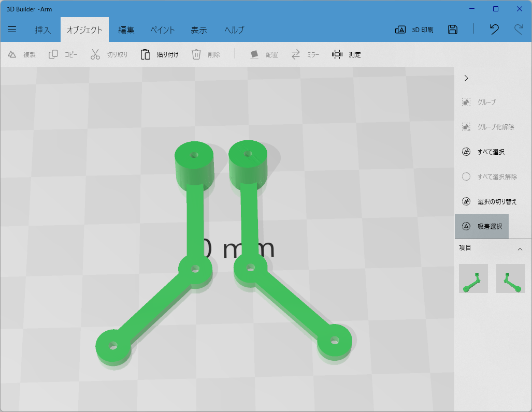Choose すべて選択 to select all
The height and width of the screenshot is (412, 532).
coord(483,152)
